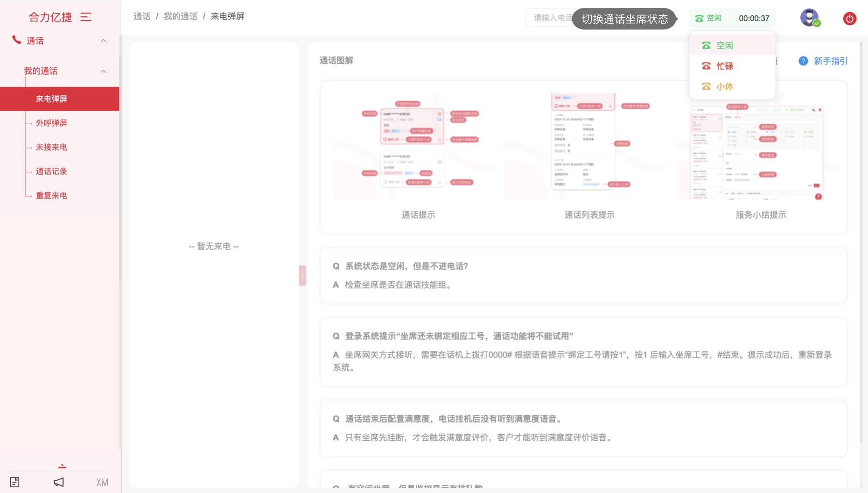868x493 pixels.
Task: Collapse the 我的通话 submenu
Action: [104, 71]
